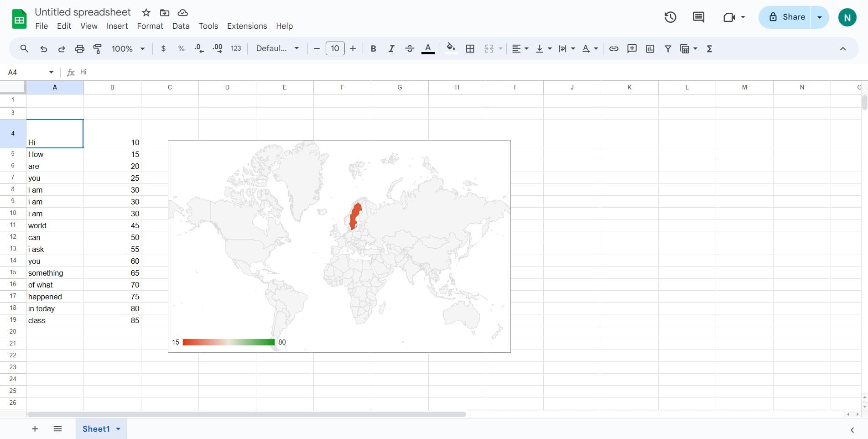This screenshot has height=439, width=868.
Task: Open the comments panel icon
Action: click(x=698, y=17)
